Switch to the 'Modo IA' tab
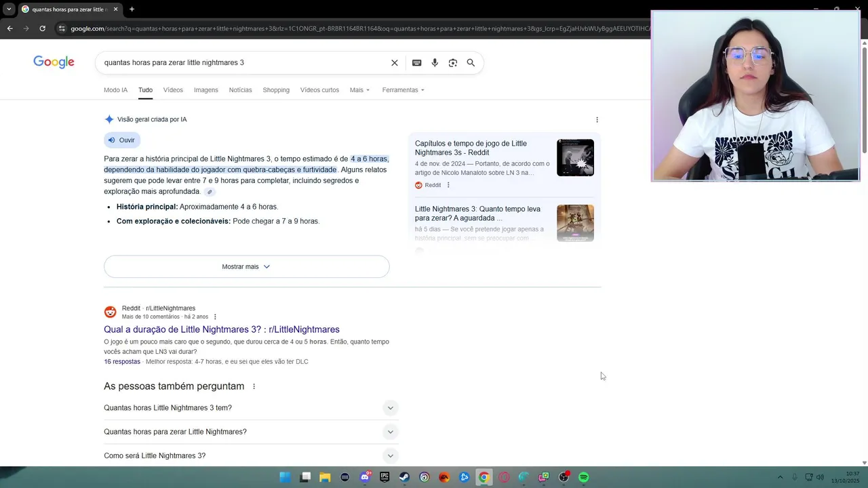Image resolution: width=868 pixels, height=488 pixels. (115, 90)
